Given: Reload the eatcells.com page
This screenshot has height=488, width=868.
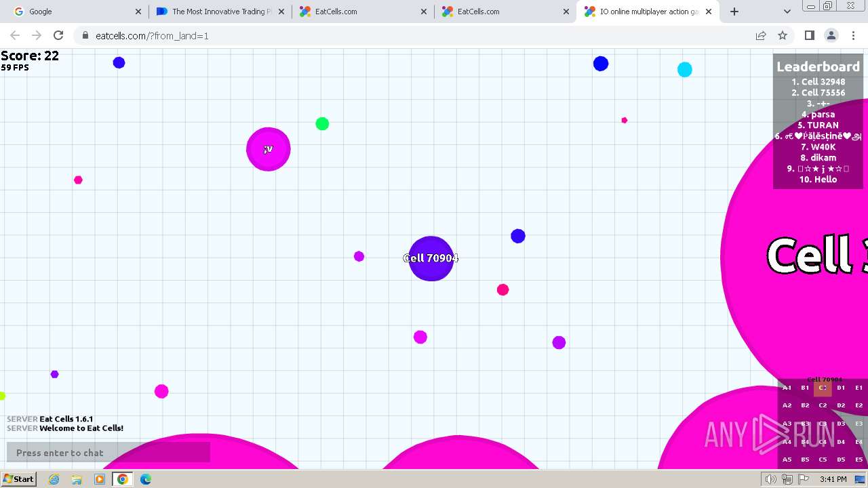Looking at the screenshot, I should (58, 35).
